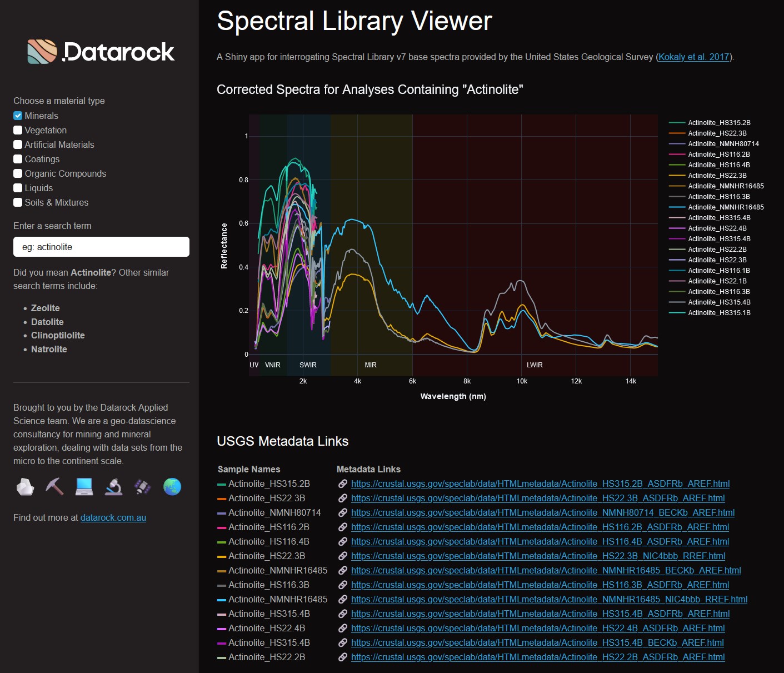Click the Datarock logo
784x673 pixels.
click(101, 52)
